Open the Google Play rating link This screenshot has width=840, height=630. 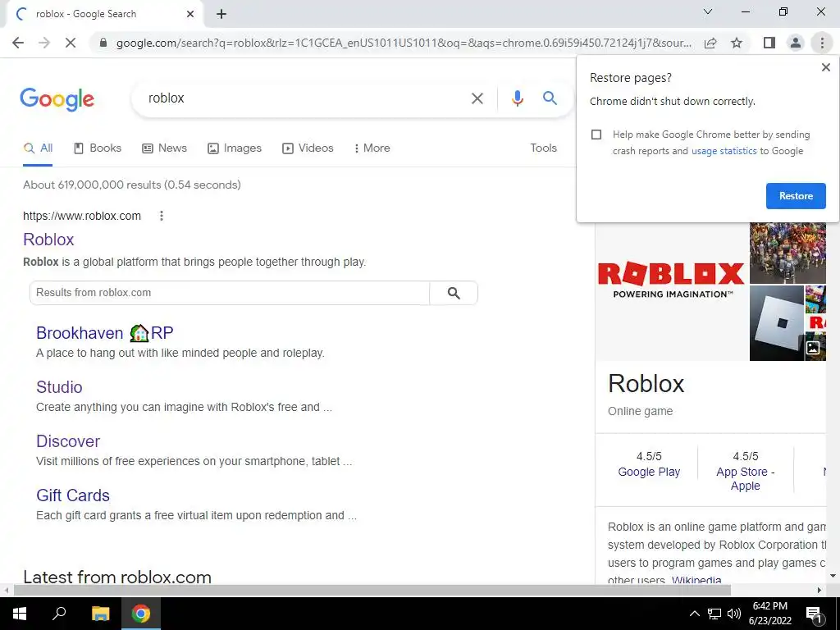click(x=649, y=472)
